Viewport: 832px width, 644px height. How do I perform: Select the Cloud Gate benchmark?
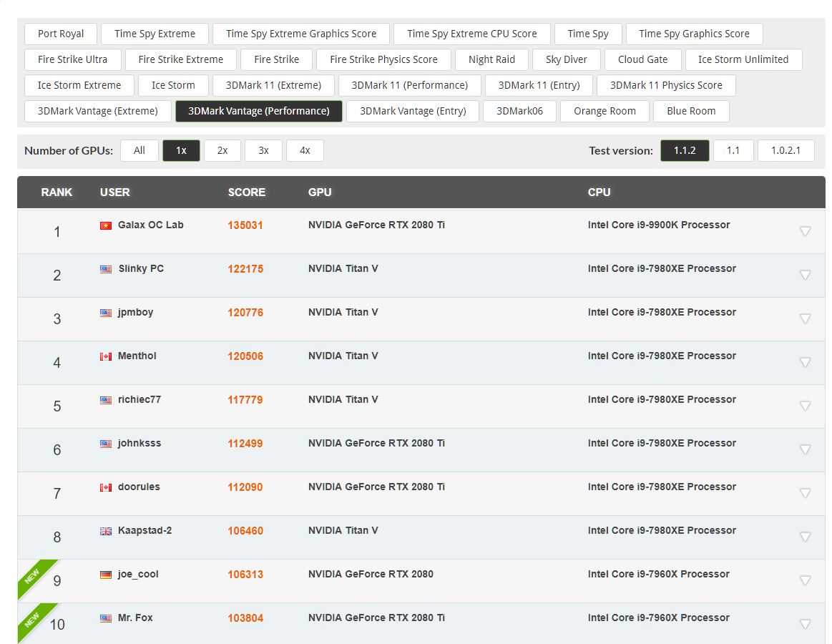pos(642,59)
